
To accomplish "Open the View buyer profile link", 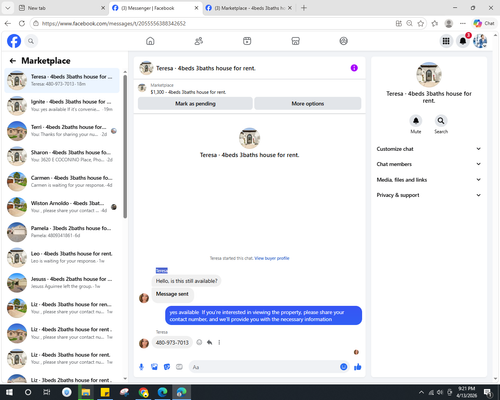I will [272, 258].
